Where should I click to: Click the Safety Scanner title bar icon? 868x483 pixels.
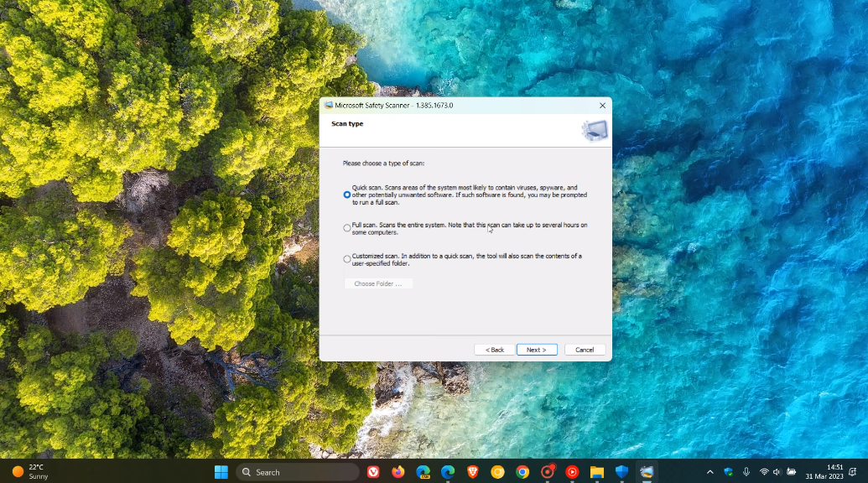pyautogui.click(x=328, y=105)
